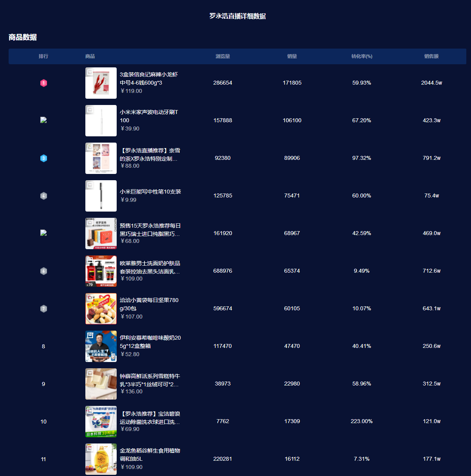The height and width of the screenshot is (476, 471).
Task: Click broken rank image in 黑巧 chocolate row
Action: pos(43,233)
